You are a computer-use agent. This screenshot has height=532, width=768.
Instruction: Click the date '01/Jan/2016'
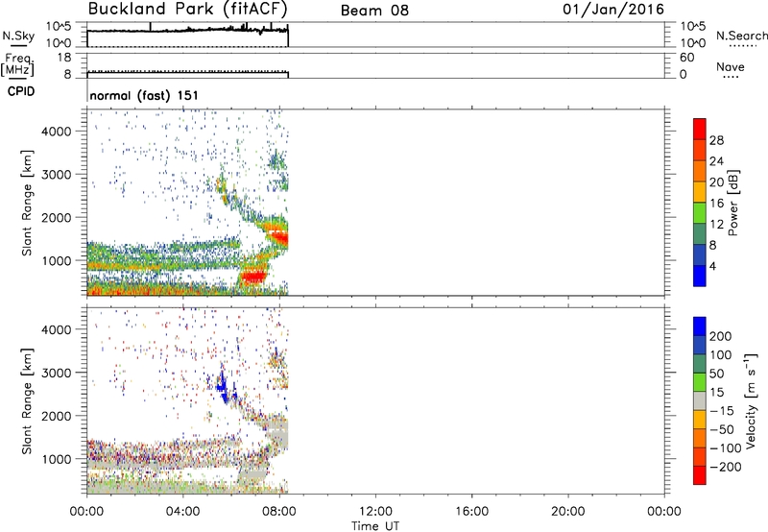613,10
